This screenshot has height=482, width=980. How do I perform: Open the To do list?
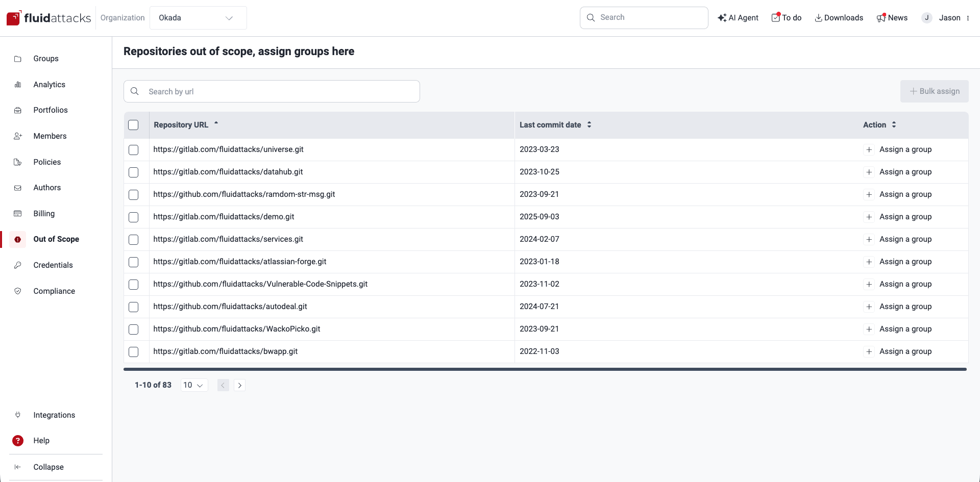pos(786,17)
